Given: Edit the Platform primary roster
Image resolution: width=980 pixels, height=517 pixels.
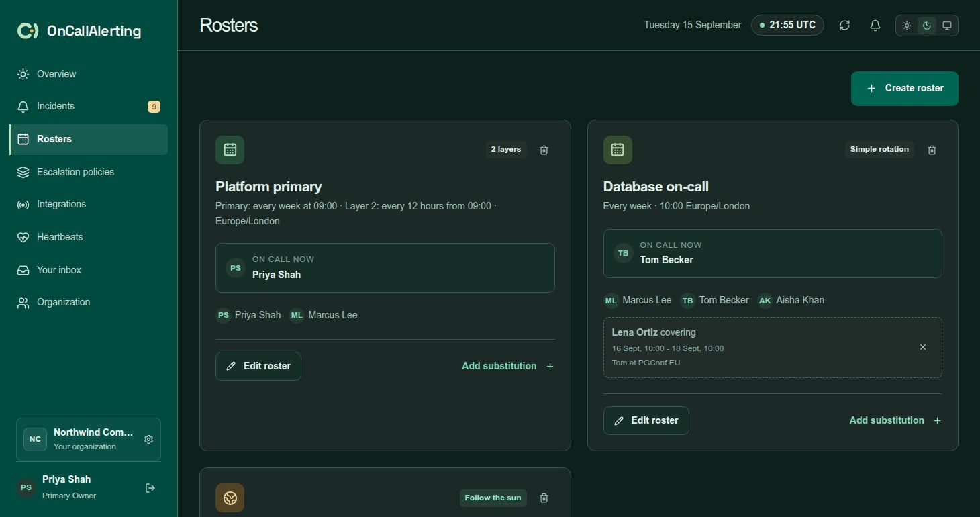Looking at the screenshot, I should click(258, 366).
